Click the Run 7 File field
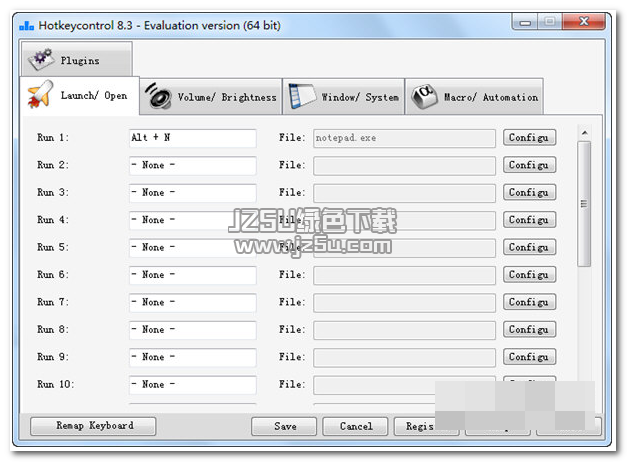 [x=404, y=303]
